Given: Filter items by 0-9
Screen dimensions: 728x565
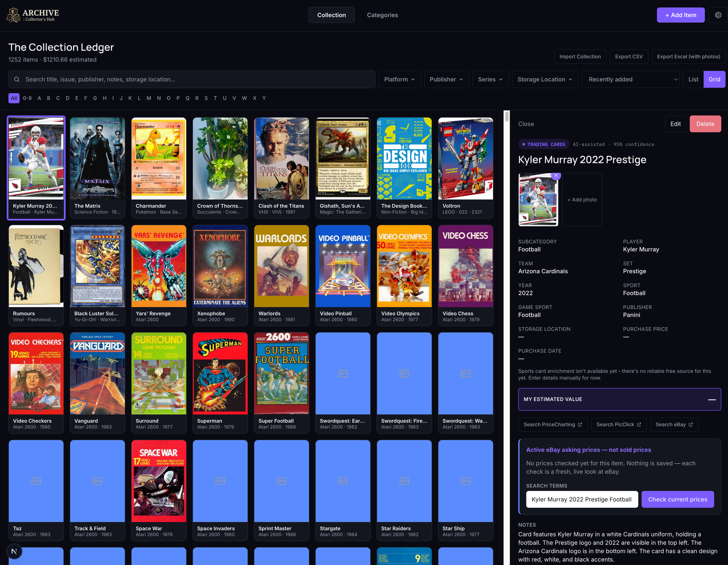Looking at the screenshot, I should pyautogui.click(x=27, y=98).
